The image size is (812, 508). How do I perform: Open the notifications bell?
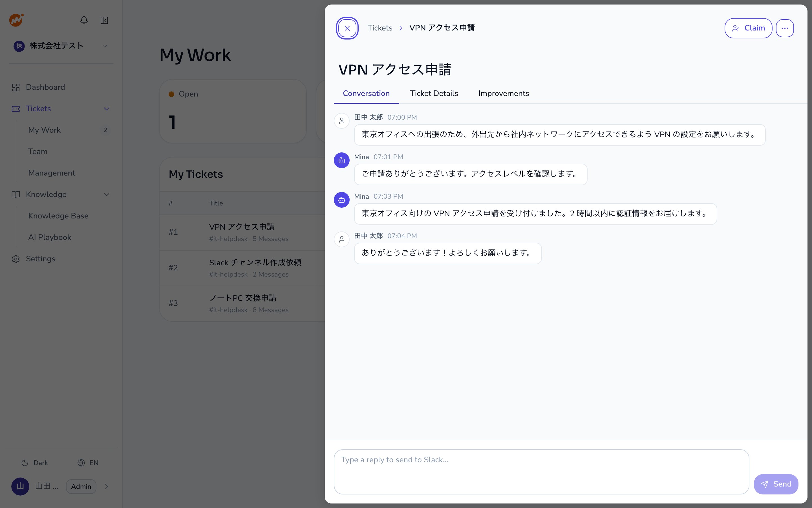[84, 20]
